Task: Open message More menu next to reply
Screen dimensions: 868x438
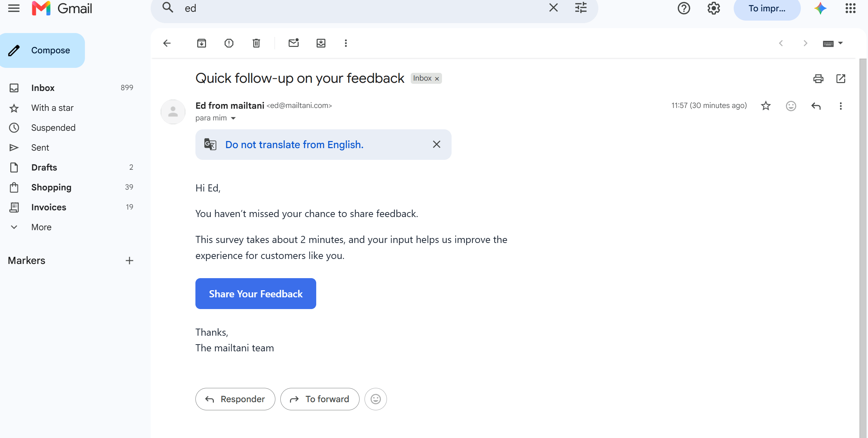Action: coord(841,106)
